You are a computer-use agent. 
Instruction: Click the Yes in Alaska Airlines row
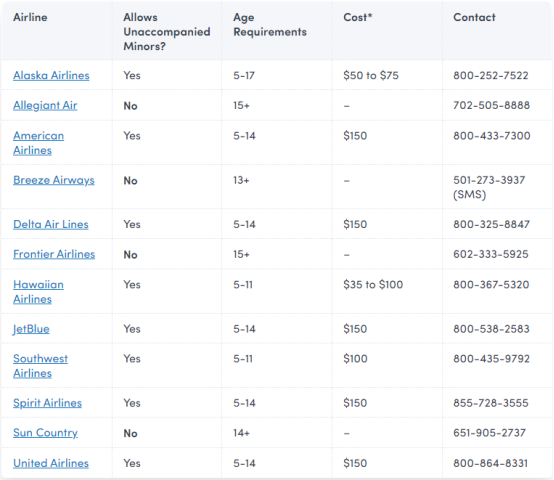(132, 75)
